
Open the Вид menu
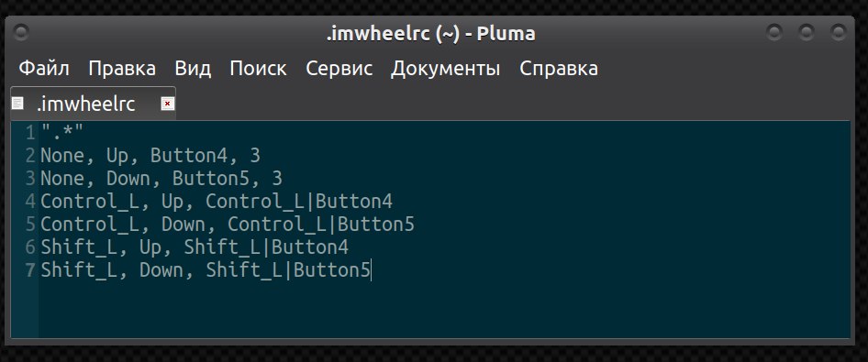[193, 69]
